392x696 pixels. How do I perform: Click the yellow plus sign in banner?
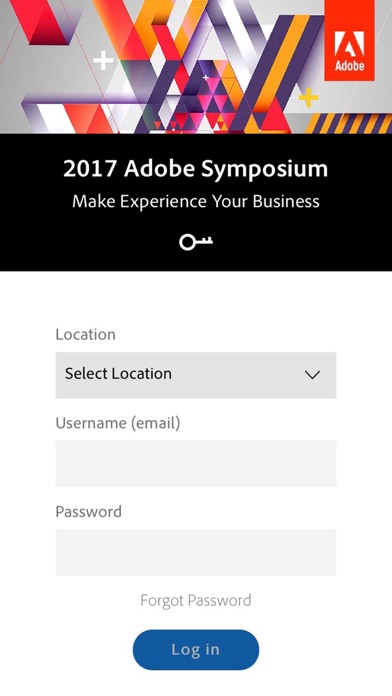point(309,97)
